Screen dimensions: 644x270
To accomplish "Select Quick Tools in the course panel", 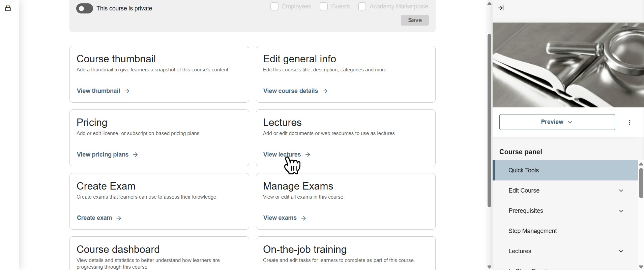I will pyautogui.click(x=523, y=170).
